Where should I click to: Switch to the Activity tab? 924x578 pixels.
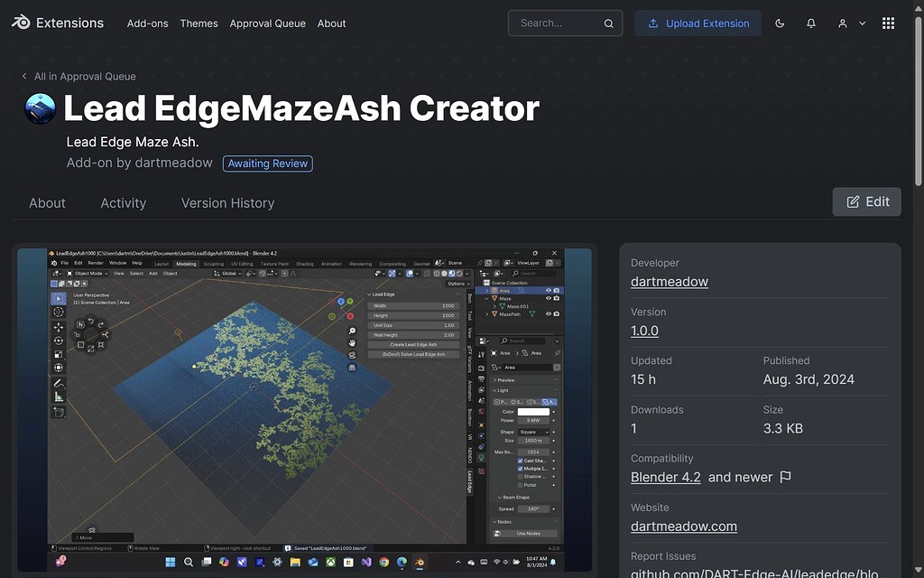click(123, 202)
